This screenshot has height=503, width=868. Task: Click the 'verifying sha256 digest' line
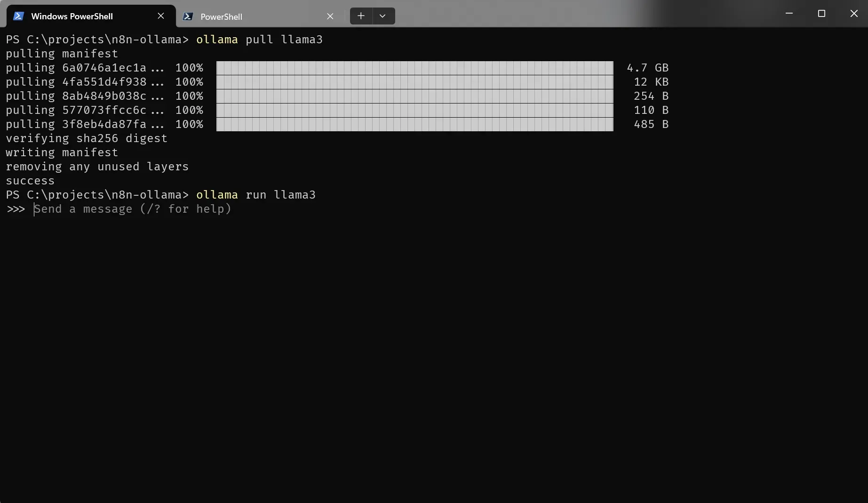pos(86,138)
